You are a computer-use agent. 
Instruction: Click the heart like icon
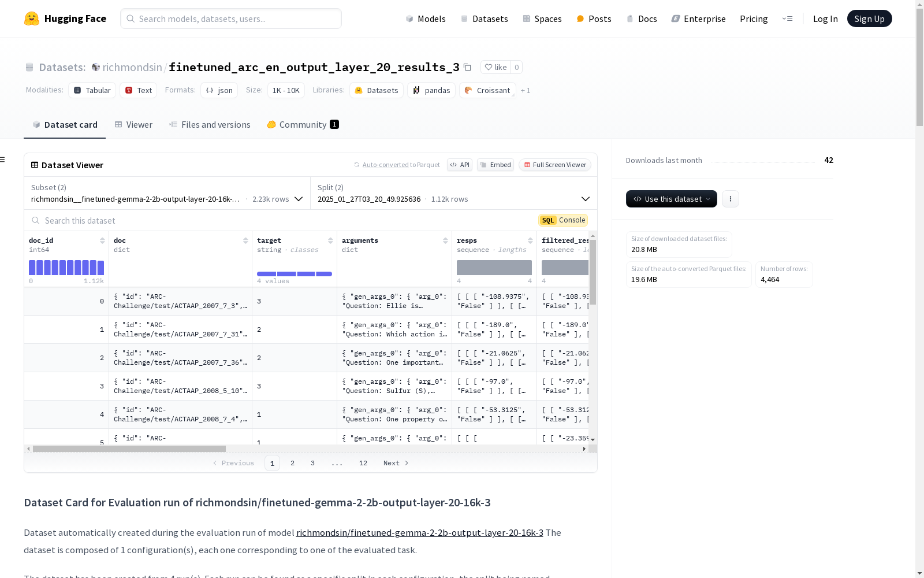tap(489, 67)
